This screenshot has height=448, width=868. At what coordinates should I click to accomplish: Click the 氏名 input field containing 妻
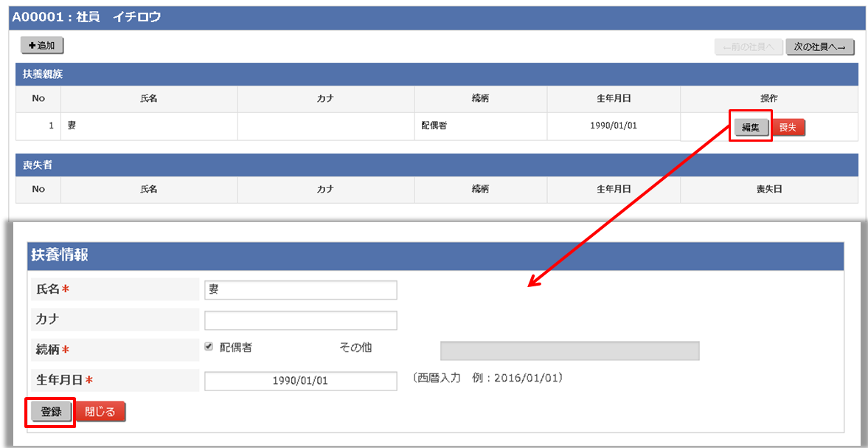(300, 290)
